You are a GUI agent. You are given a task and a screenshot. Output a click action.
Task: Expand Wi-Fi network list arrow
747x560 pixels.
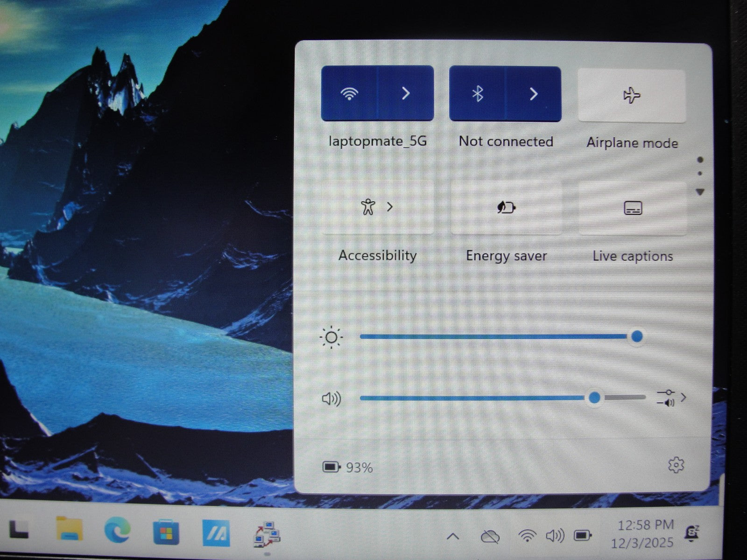point(406,94)
